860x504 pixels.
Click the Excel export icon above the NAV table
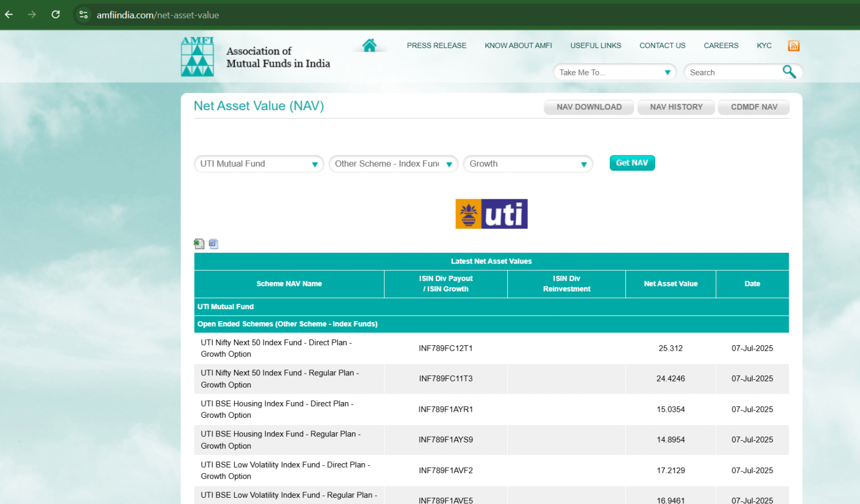click(x=199, y=244)
